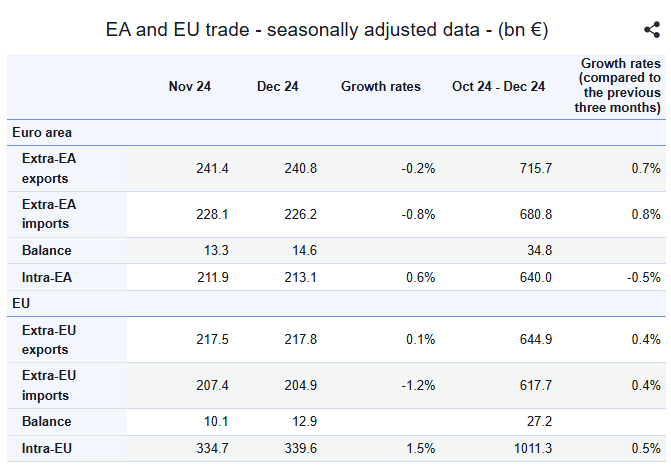
Task: Click the Extra-EA exports row label
Action: tap(49, 168)
